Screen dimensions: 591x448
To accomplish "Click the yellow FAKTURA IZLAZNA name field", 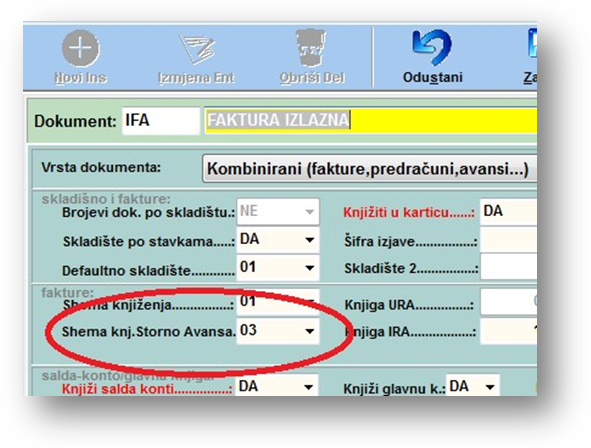I will pos(371,120).
